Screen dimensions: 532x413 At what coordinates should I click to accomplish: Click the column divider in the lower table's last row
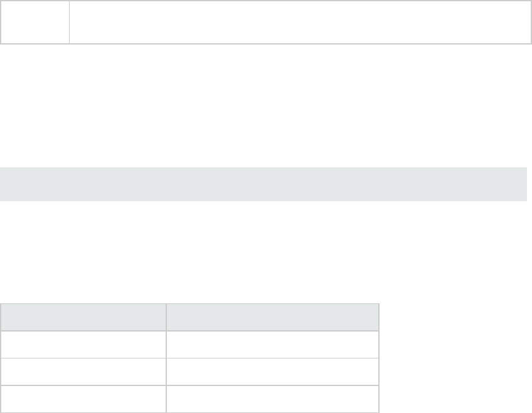[x=166, y=399]
